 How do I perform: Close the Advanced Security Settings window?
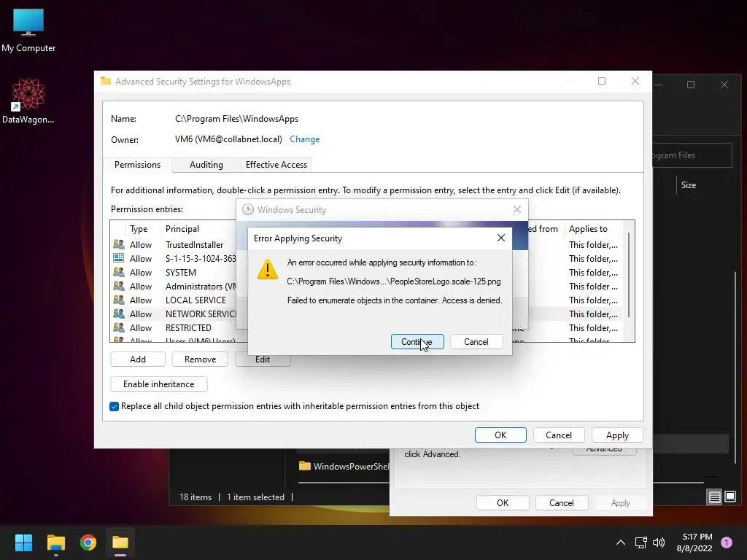[635, 81]
